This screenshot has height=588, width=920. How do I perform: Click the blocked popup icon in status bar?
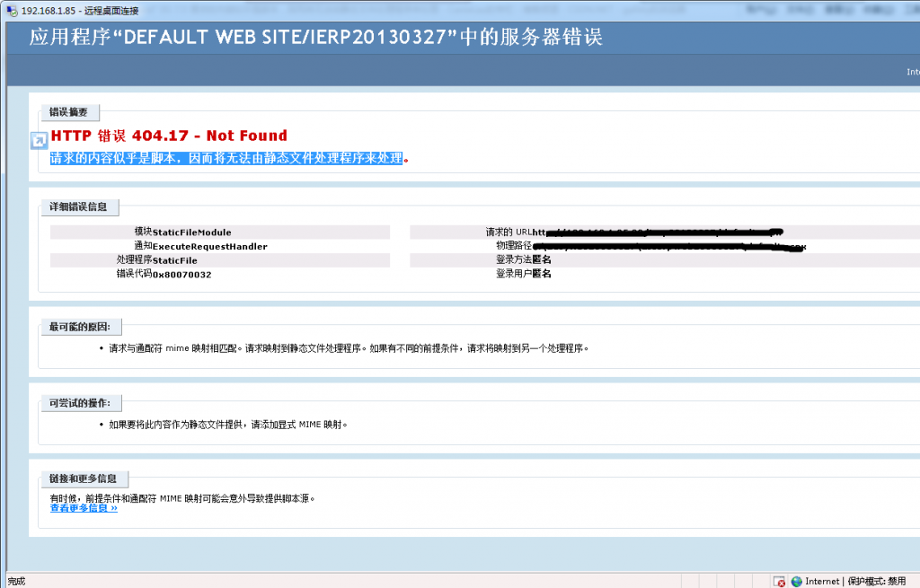pyautogui.click(x=779, y=582)
